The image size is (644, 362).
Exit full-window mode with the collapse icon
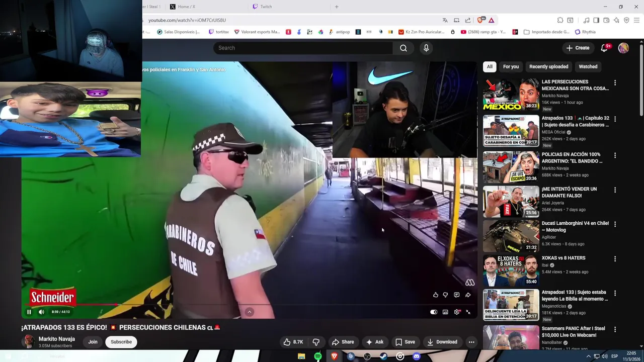[468, 312]
